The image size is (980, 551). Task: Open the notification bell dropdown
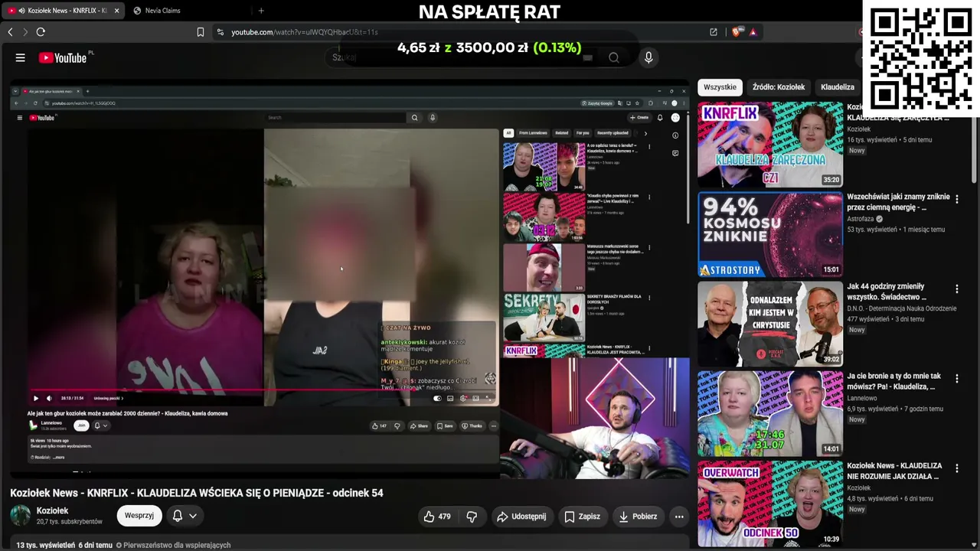185,516
